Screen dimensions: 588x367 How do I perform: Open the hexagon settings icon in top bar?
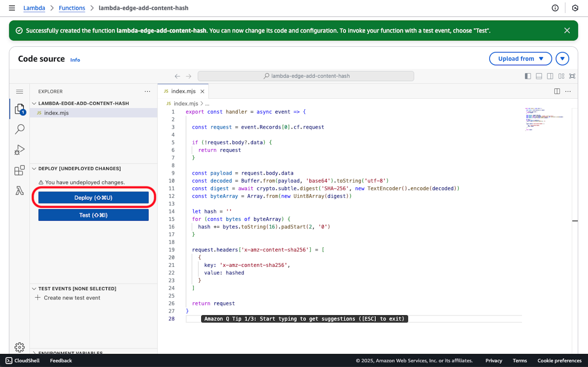tap(575, 8)
